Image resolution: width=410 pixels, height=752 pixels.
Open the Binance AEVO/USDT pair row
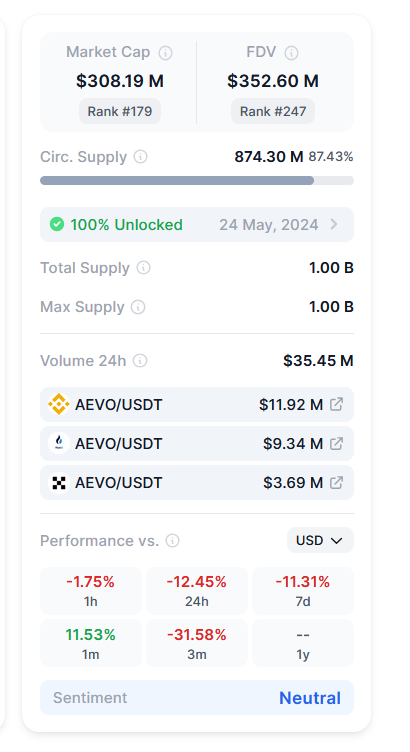[197, 404]
